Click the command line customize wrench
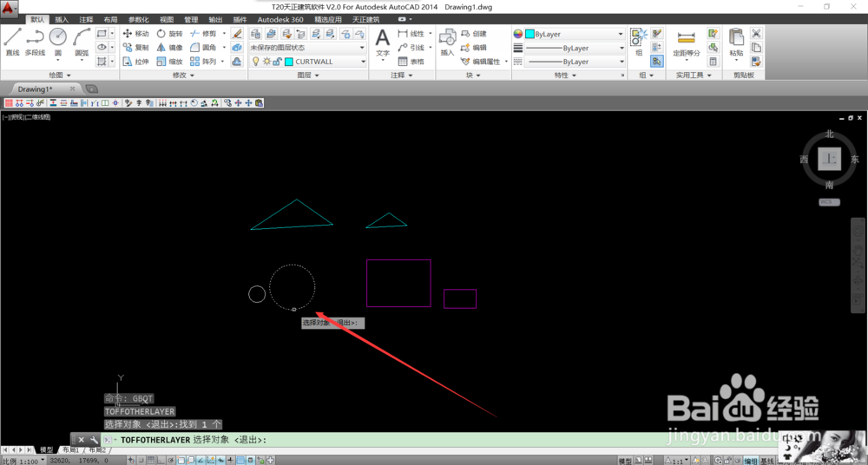The height and width of the screenshot is (465, 868). pos(94,440)
